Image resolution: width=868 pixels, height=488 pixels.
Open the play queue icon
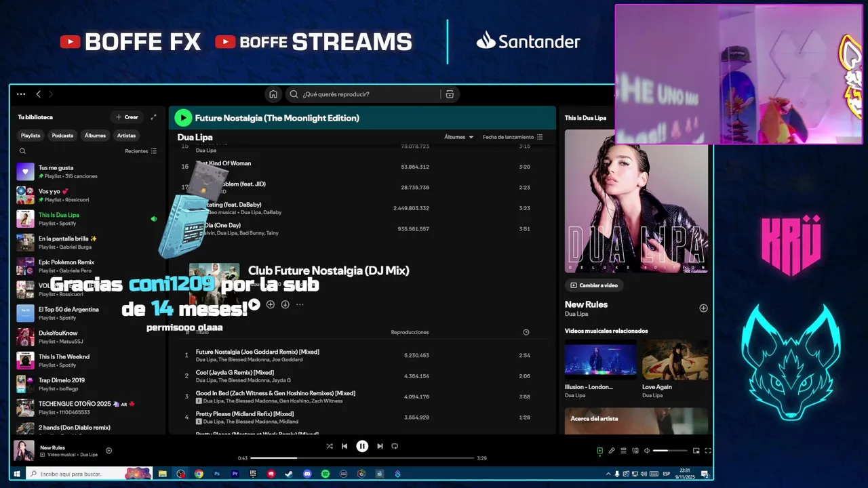(623, 451)
